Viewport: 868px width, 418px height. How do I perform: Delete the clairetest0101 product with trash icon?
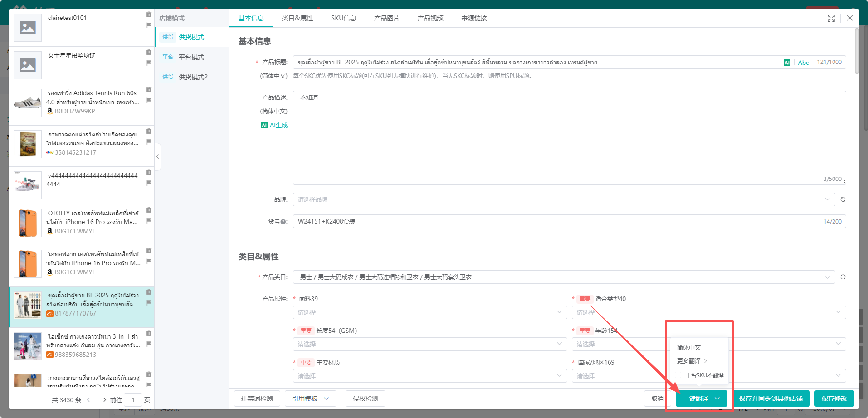(x=149, y=15)
